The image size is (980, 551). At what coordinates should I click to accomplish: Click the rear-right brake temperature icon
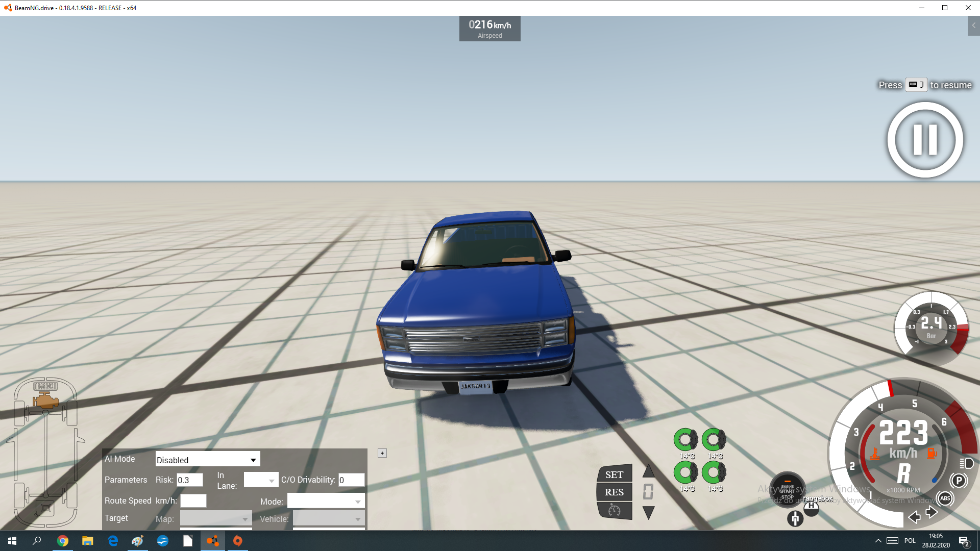[714, 472]
